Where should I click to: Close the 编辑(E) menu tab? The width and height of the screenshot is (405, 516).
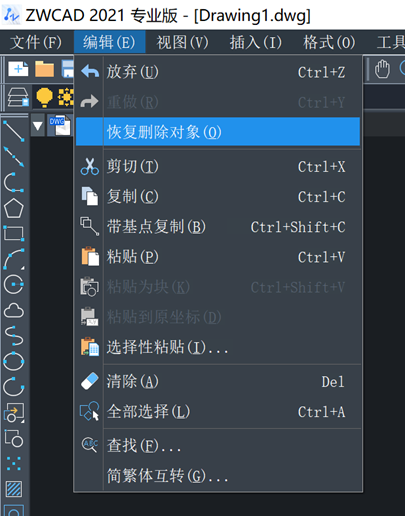click(x=109, y=43)
